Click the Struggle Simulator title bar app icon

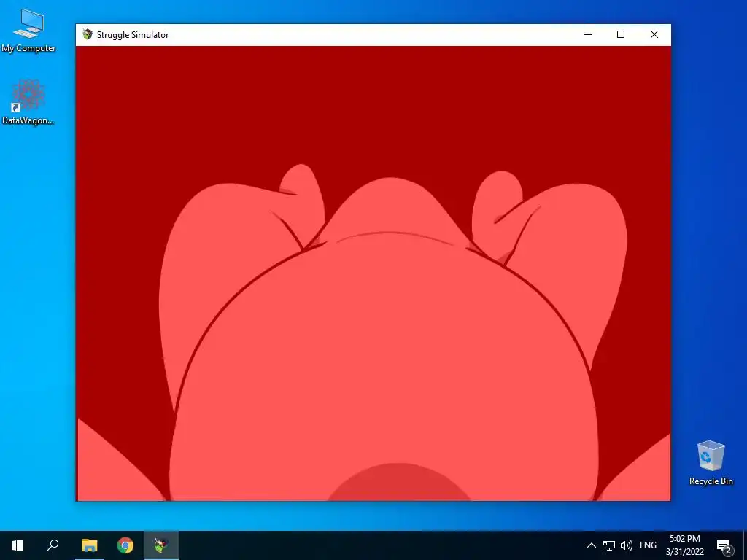pos(88,34)
